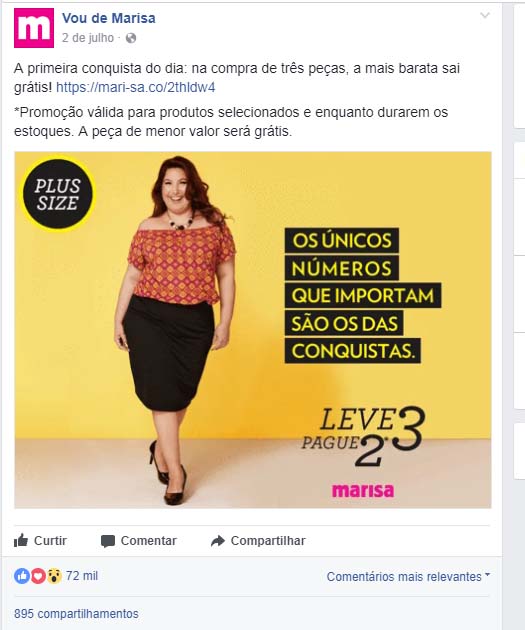Image resolution: width=525 pixels, height=630 pixels.
Task: Click the speech bubble icon beside Comentar
Action: (108, 541)
